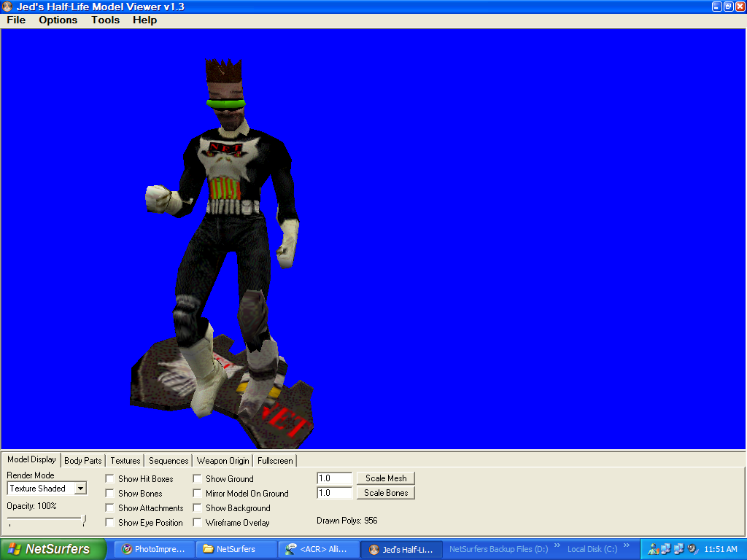Enable Show Hit Boxes checkbox

[x=109, y=478]
